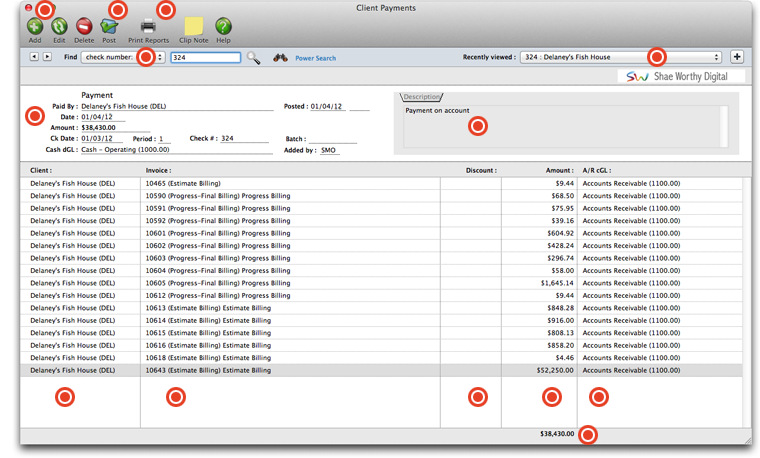
Task: Select invoice 10603 Progress Billing row
Action: tap(381, 258)
